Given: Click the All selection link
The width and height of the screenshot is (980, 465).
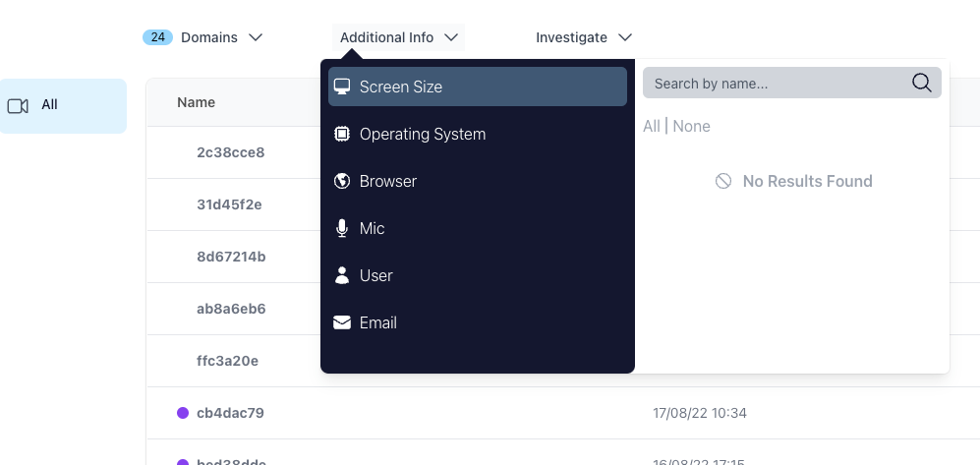Looking at the screenshot, I should [x=652, y=126].
